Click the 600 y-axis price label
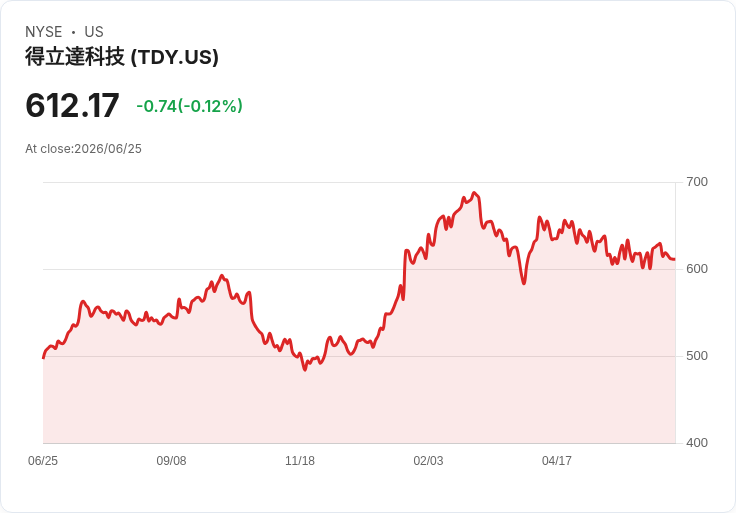The width and height of the screenshot is (736, 513). click(697, 269)
